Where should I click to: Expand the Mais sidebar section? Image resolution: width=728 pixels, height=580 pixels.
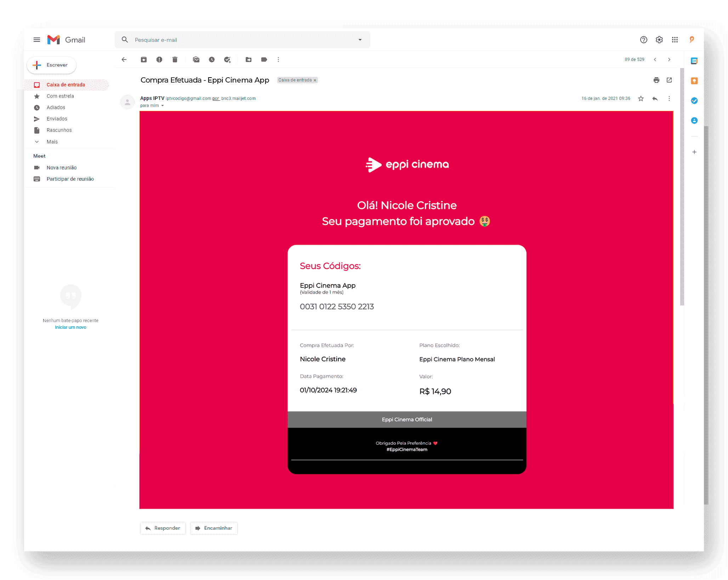tap(52, 142)
